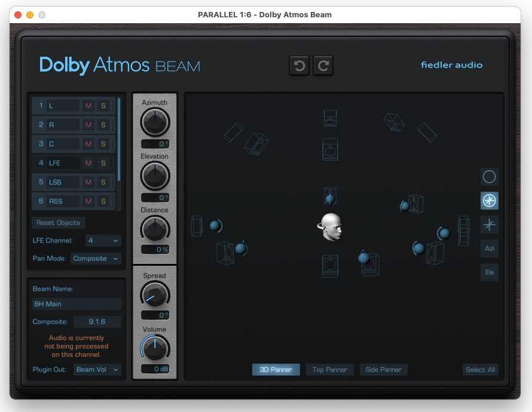Open the Pan Mode dropdown

coord(96,259)
